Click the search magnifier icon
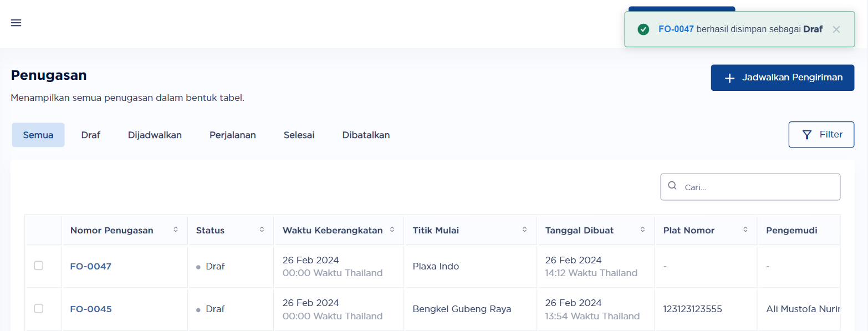The width and height of the screenshot is (868, 331). (x=672, y=186)
